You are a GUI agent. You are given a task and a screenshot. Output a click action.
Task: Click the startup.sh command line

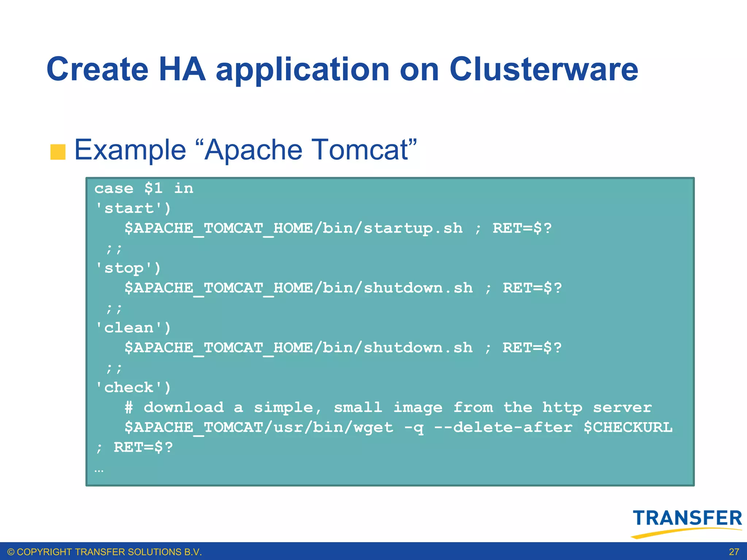click(338, 229)
